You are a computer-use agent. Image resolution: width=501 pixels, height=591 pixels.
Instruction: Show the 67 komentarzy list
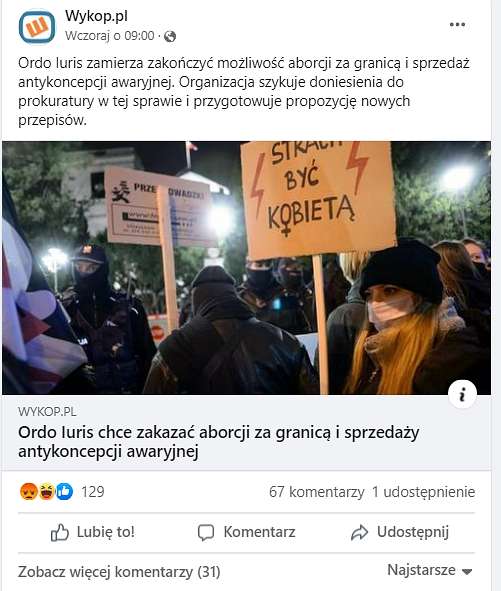coord(317,492)
